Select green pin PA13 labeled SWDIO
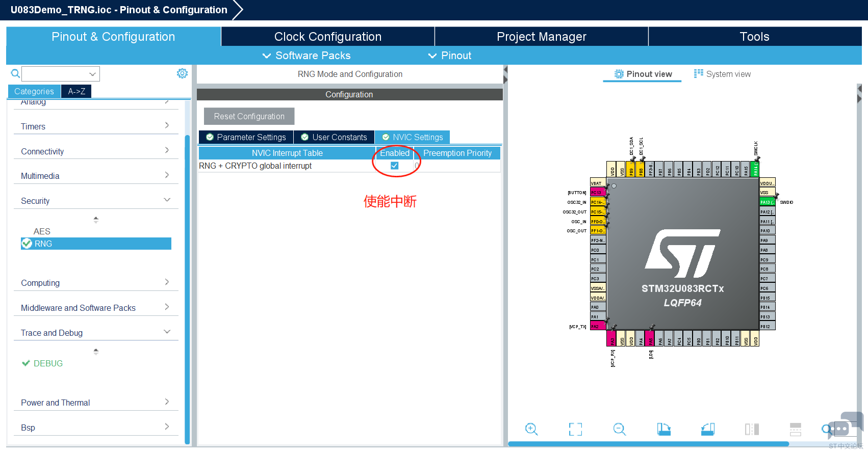The height and width of the screenshot is (454, 868). [768, 202]
